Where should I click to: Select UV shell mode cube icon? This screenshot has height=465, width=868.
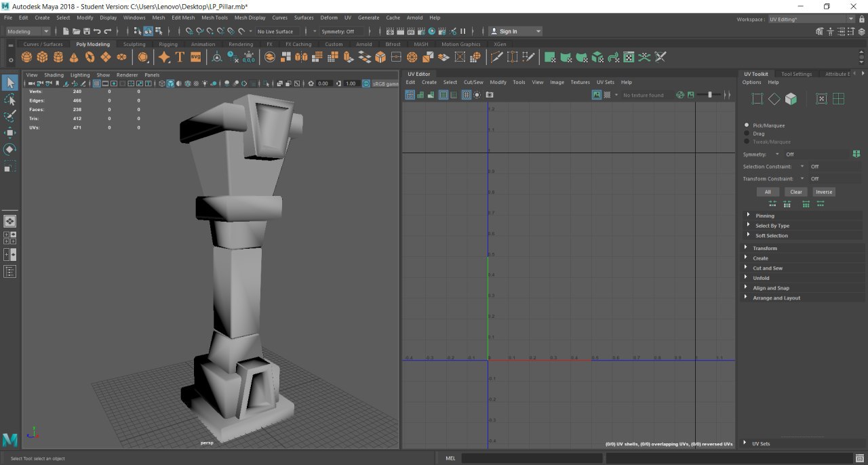pyautogui.click(x=791, y=99)
